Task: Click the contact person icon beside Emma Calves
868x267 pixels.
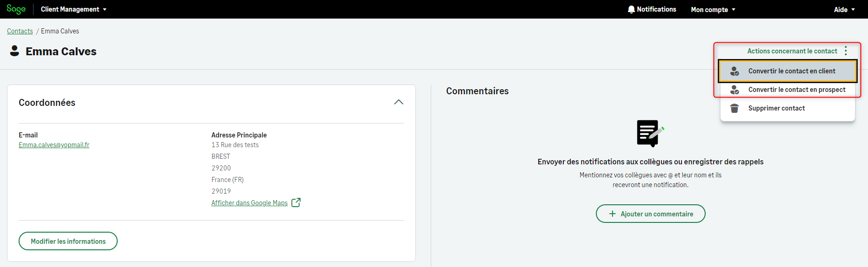Action: click(15, 51)
